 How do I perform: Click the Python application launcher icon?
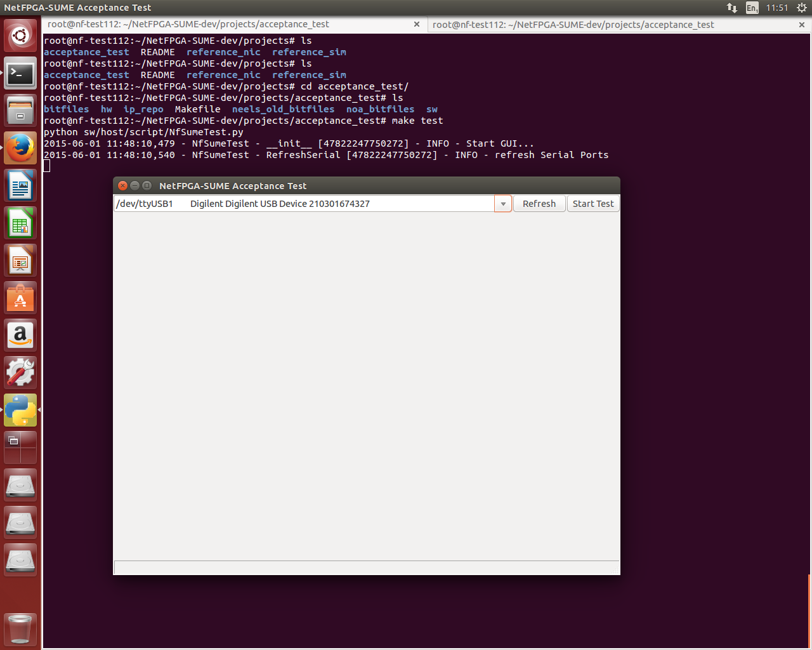[20, 410]
